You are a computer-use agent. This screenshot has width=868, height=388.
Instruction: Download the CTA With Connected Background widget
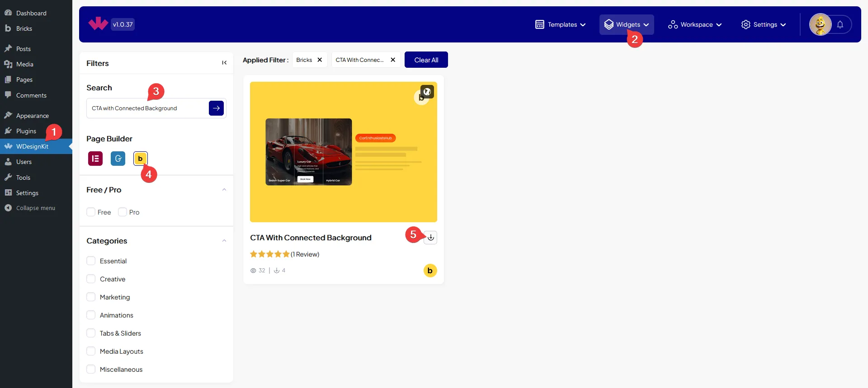coord(430,238)
